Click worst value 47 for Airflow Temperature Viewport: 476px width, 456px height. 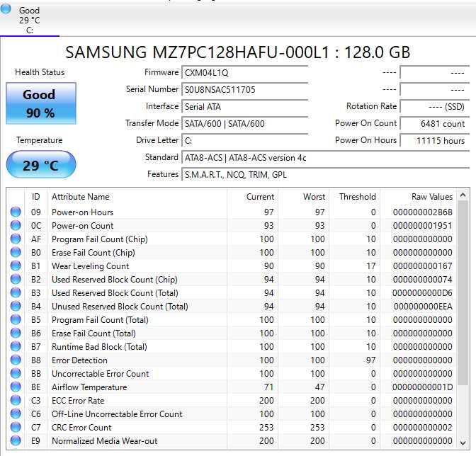(x=319, y=387)
